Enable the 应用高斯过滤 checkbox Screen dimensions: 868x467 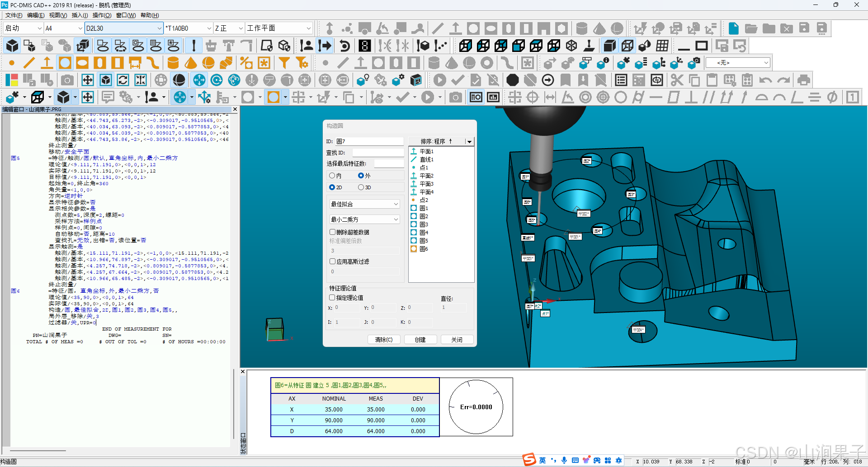pyautogui.click(x=332, y=262)
